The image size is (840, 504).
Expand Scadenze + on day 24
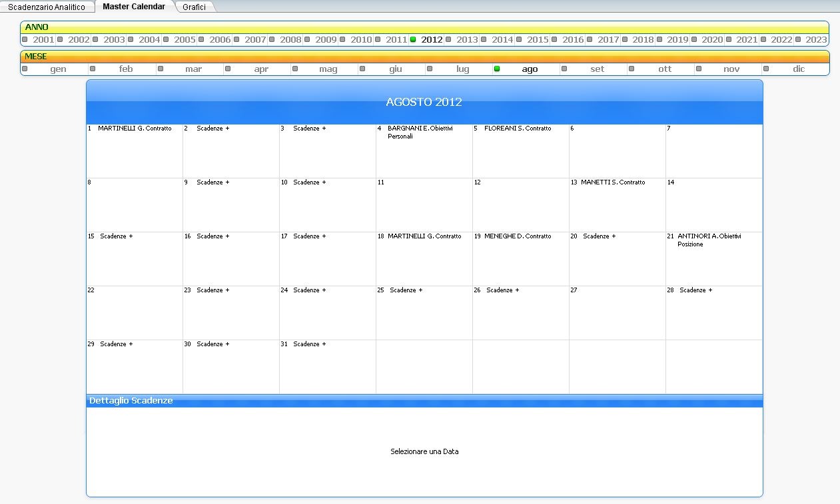[x=310, y=290]
